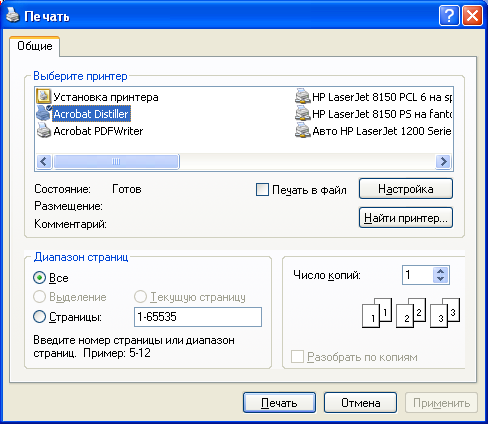Screen dimensions: 488x424
Task: Select the 'Текущую страницу' radio button
Action: pyautogui.click(x=140, y=297)
